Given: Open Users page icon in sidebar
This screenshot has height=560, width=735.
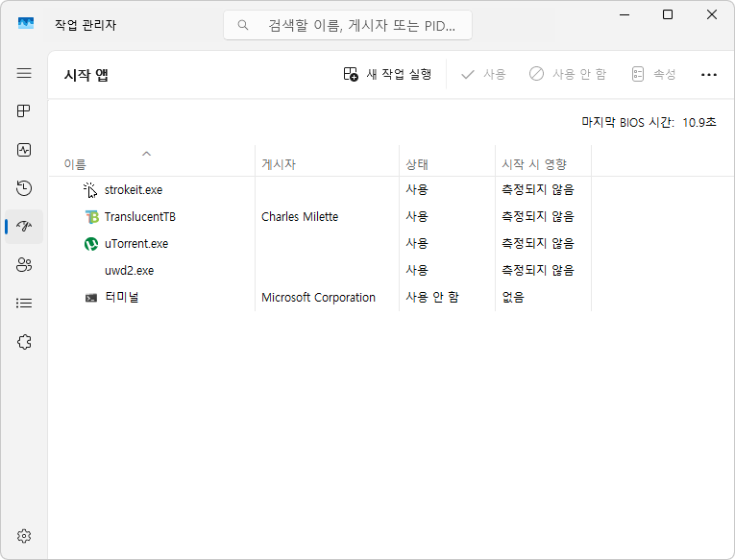Looking at the screenshot, I should (x=24, y=265).
